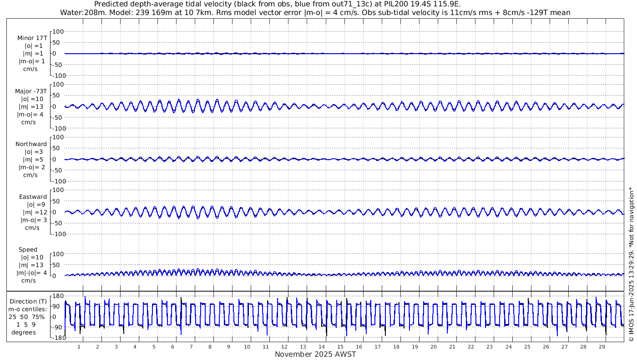The image size is (637, 364).
Task: Select the day "15" label on the date axis
Action: 340,347
